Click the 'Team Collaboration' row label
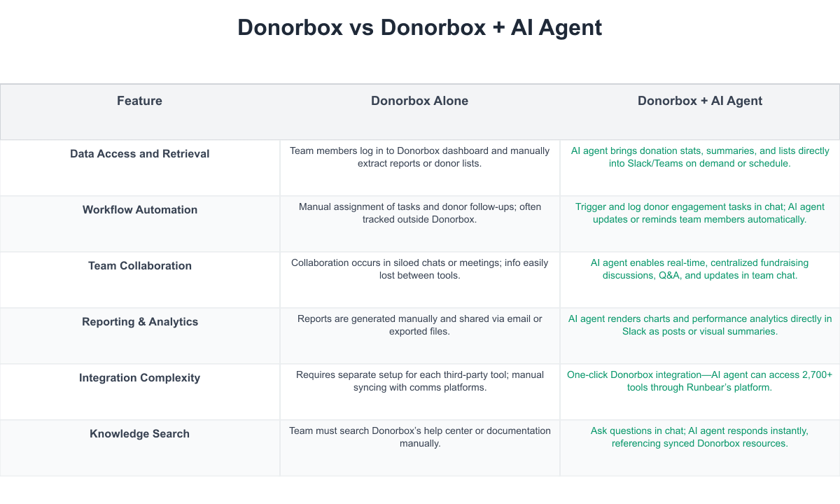The height and width of the screenshot is (504, 840). pos(140,266)
